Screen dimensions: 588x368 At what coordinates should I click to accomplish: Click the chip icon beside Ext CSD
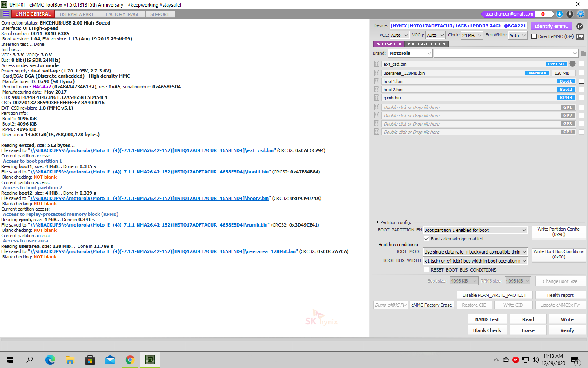[572, 64]
